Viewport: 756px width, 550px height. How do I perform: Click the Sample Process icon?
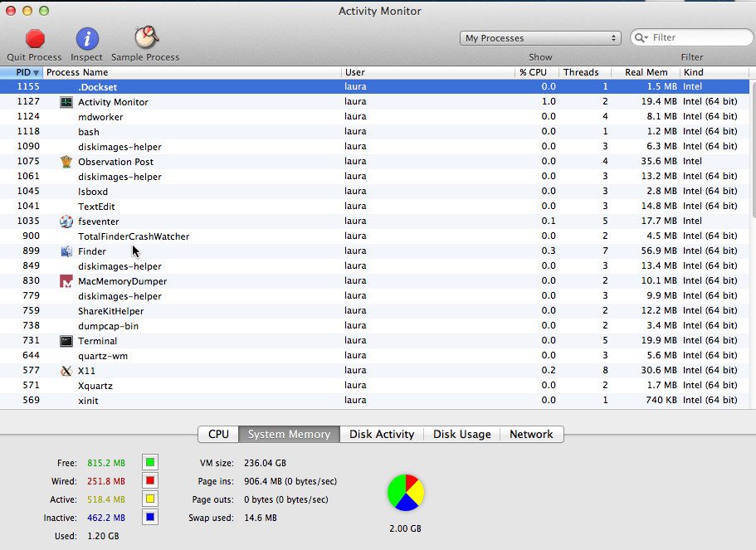(x=146, y=37)
